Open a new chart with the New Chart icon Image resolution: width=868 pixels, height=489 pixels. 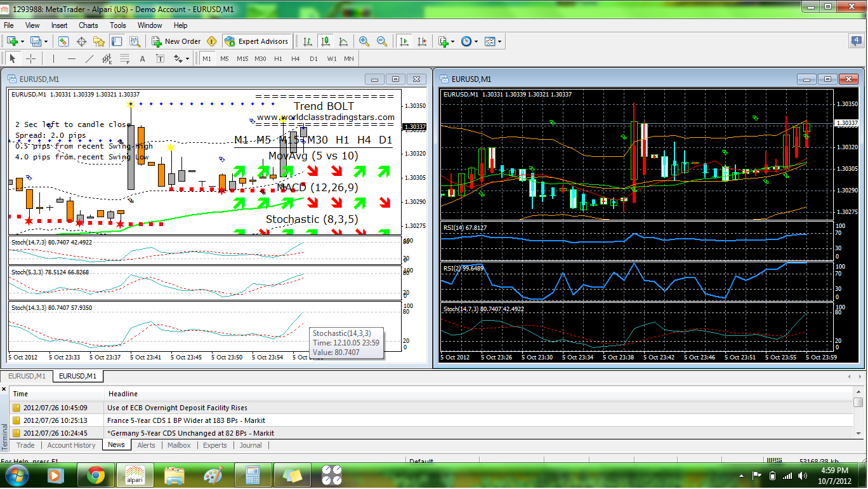coord(12,41)
